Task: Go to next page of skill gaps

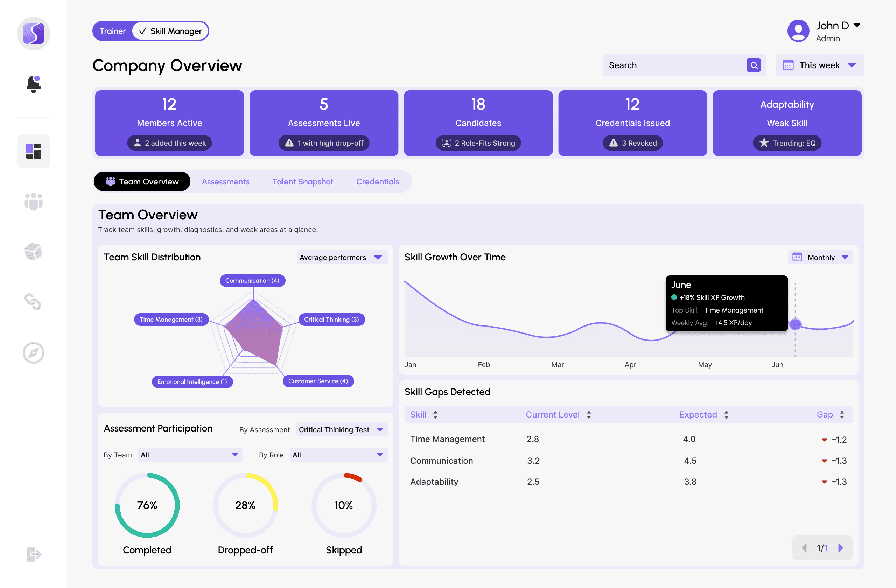Action: pyautogui.click(x=840, y=548)
